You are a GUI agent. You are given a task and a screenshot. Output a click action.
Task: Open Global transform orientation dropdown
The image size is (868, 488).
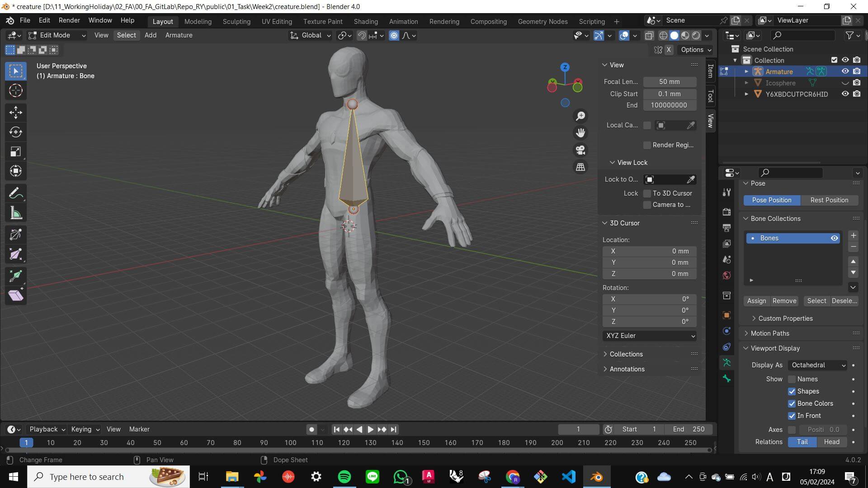tap(311, 35)
